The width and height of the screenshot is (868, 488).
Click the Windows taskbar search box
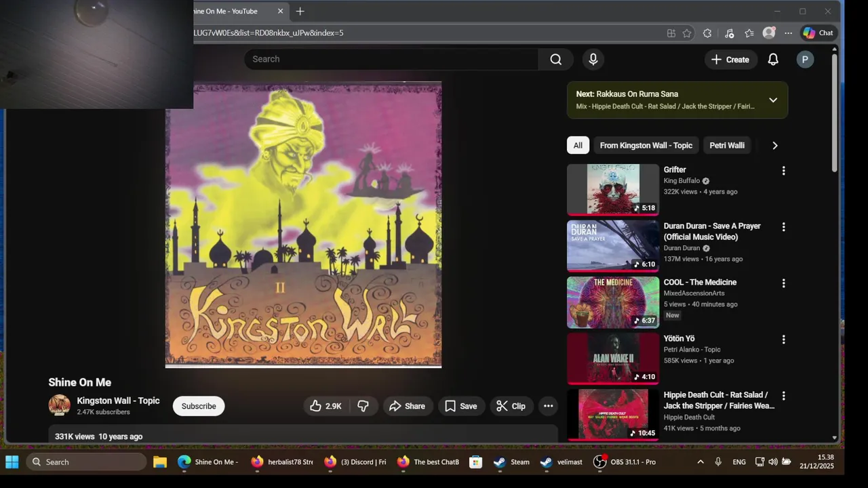[87, 462]
